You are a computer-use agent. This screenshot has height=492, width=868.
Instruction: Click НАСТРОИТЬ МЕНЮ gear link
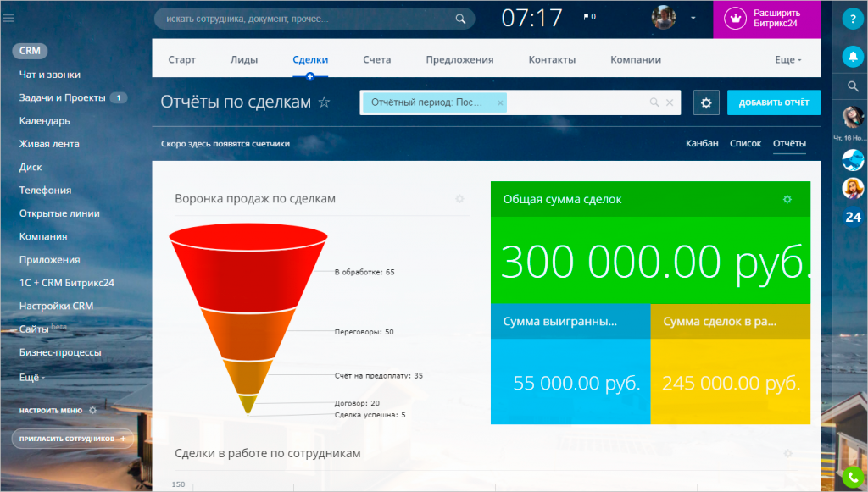click(x=58, y=410)
